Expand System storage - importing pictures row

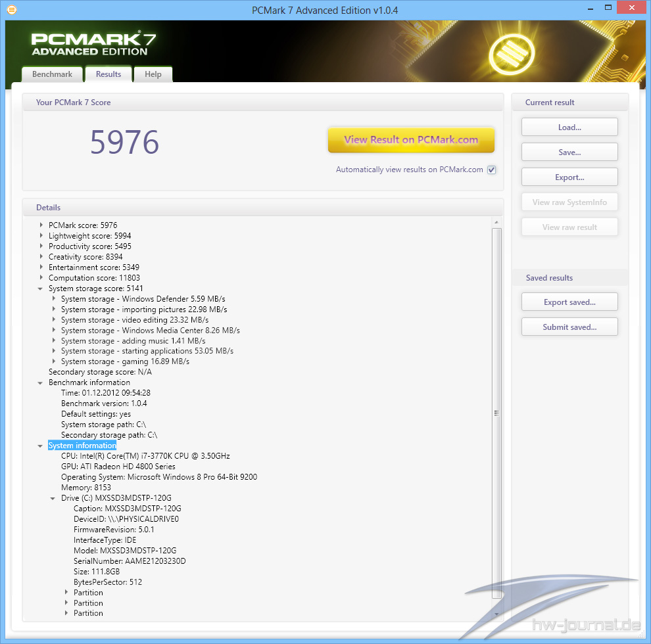point(53,309)
